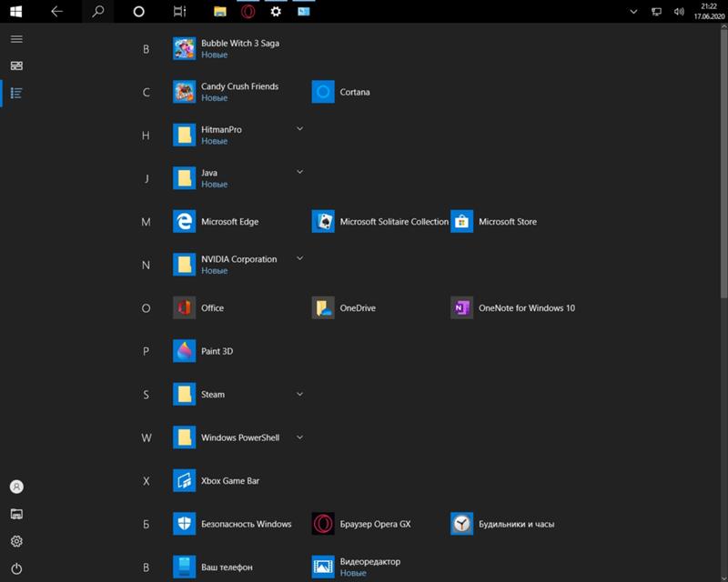Open the volume control in tray

coord(679,12)
